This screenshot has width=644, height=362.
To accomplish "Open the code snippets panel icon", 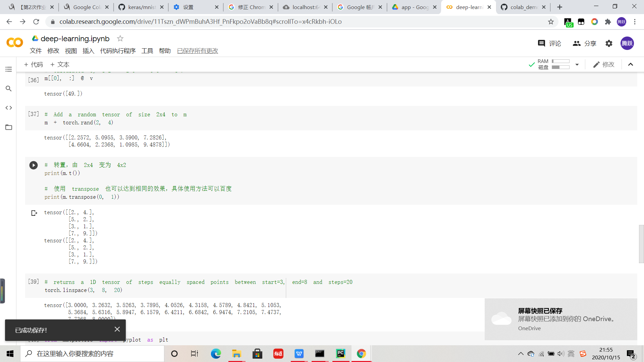I will (9, 108).
